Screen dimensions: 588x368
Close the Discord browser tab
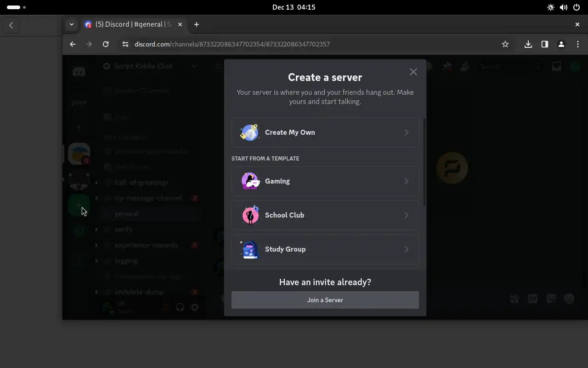click(180, 24)
